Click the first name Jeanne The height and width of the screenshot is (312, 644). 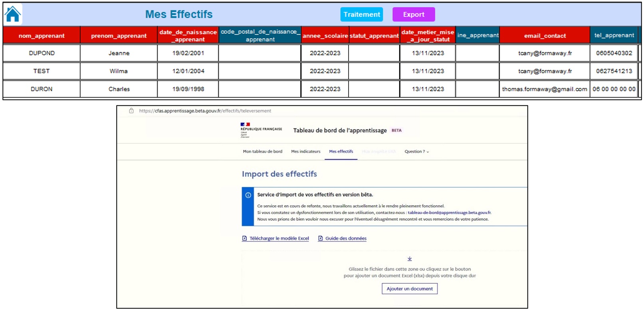[x=119, y=53]
